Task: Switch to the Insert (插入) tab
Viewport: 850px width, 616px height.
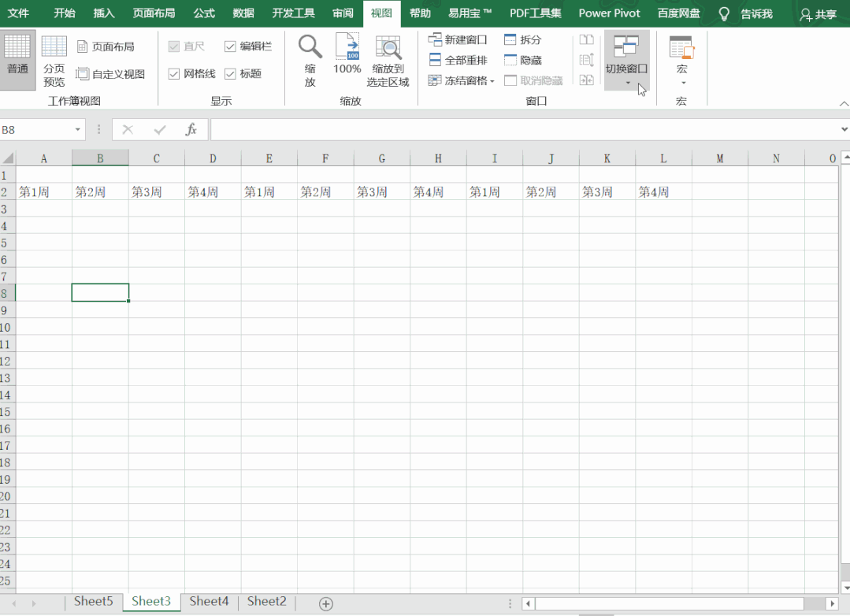Action: pyautogui.click(x=103, y=13)
